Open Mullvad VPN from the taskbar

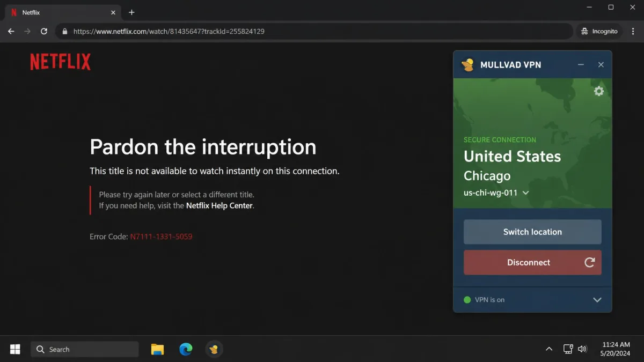pos(214,349)
